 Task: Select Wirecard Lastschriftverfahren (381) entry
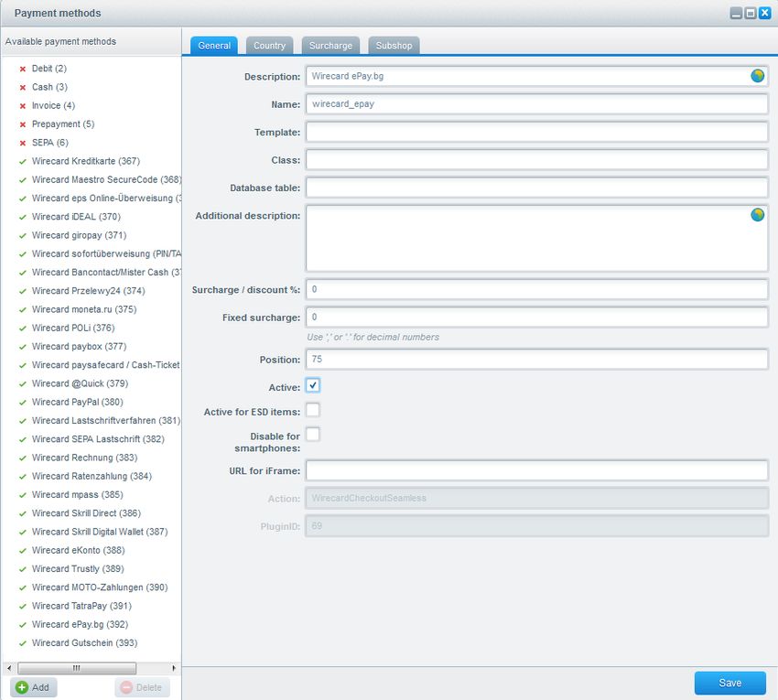pyautogui.click(x=105, y=420)
